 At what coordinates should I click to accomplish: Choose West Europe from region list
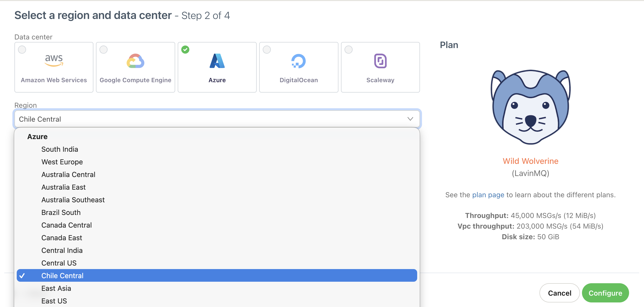tap(62, 162)
